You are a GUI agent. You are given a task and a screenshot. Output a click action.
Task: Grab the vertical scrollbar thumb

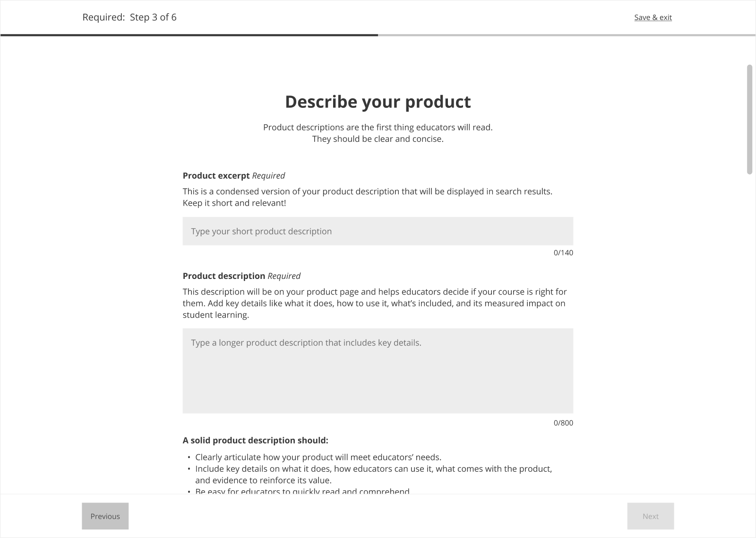click(749, 119)
